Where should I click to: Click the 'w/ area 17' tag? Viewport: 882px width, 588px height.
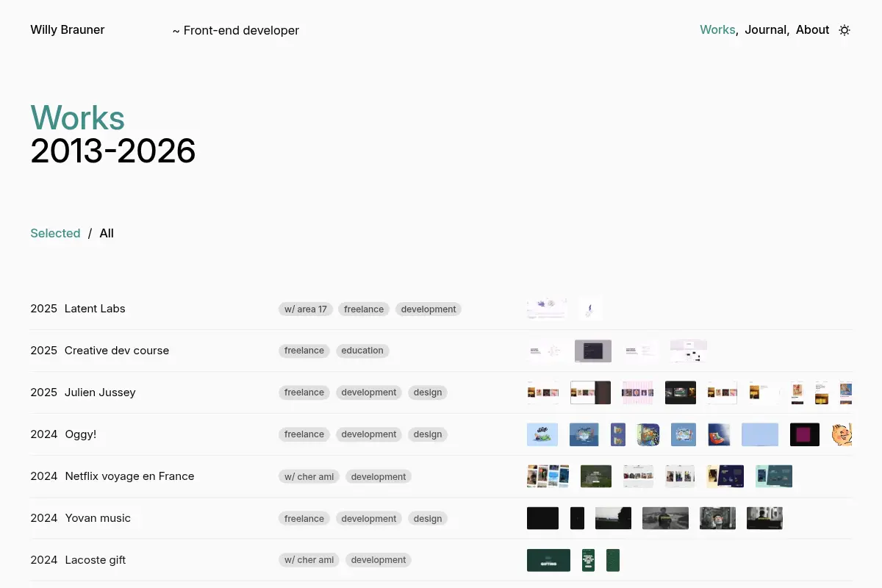pyautogui.click(x=306, y=309)
